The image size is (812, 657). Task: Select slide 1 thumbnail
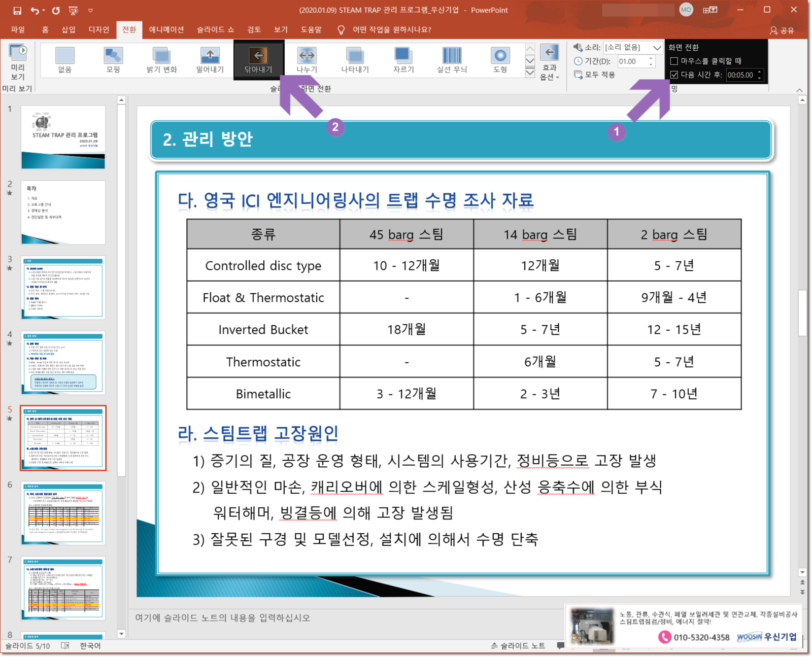(63, 137)
